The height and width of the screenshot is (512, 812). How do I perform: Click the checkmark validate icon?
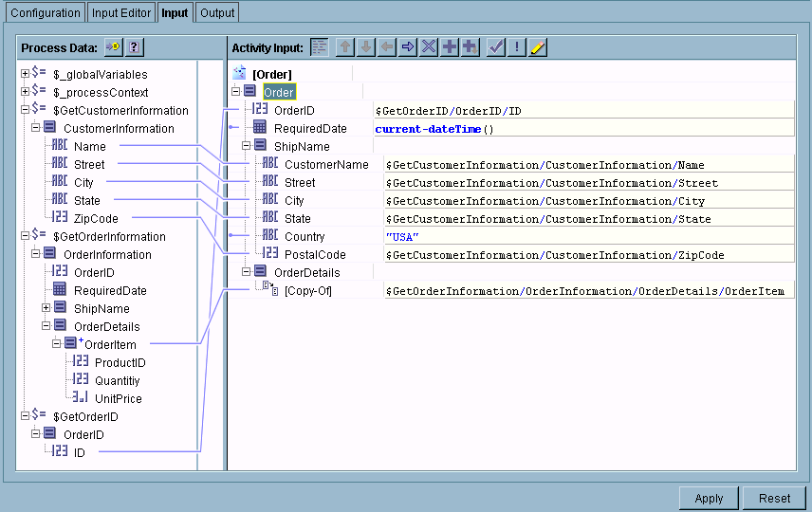(495, 47)
